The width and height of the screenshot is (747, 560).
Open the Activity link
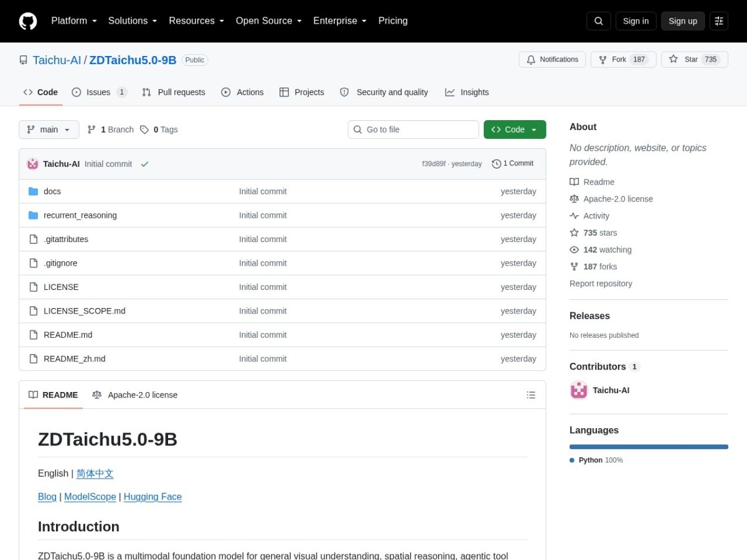(x=590, y=216)
